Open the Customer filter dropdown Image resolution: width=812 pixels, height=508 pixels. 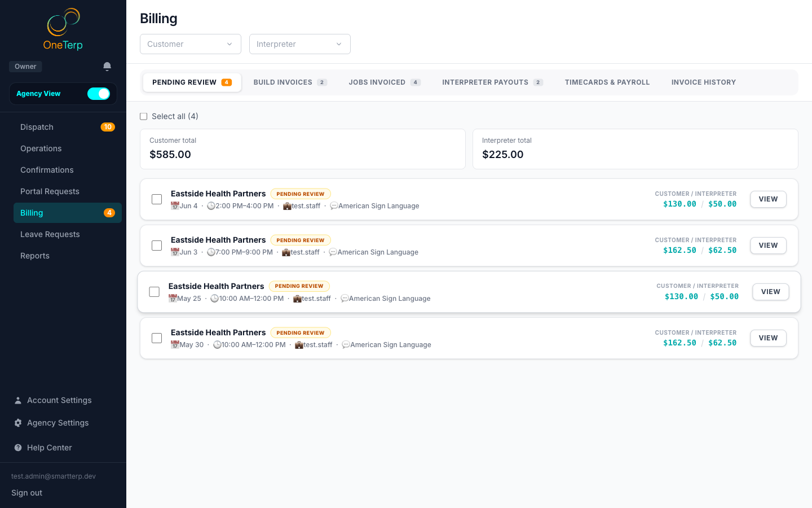click(191, 44)
